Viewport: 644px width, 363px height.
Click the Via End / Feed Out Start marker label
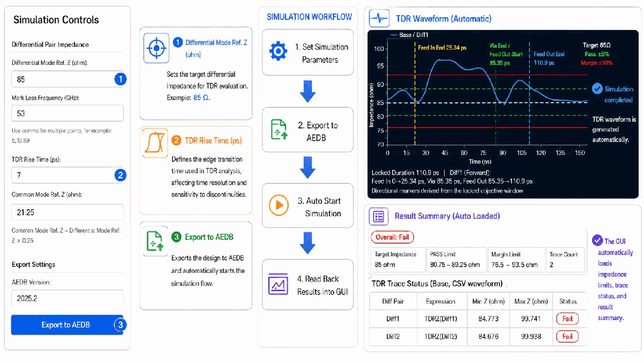point(506,54)
